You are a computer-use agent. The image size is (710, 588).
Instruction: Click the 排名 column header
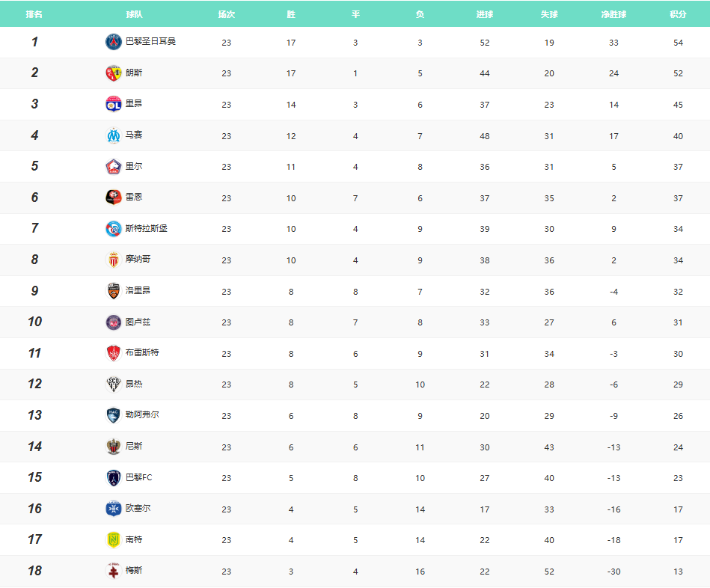[x=34, y=14]
